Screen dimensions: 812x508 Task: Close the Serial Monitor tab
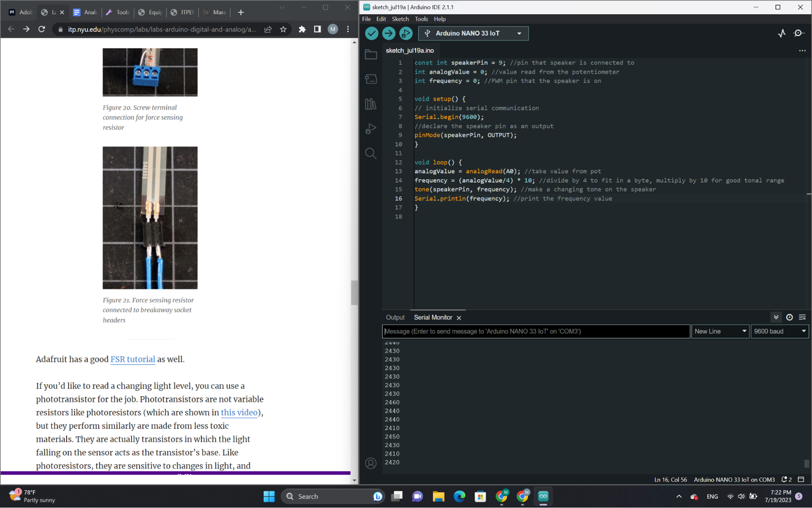pos(459,318)
